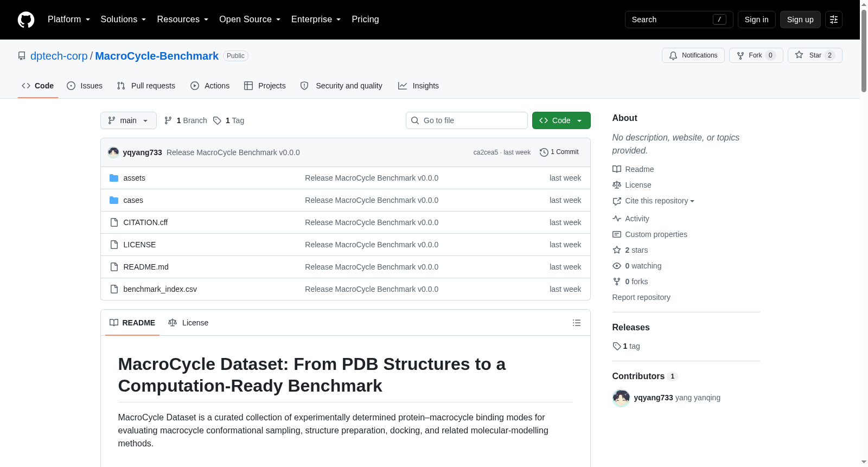Expand the Enterprise menu
This screenshot has height=467, width=868.
[316, 20]
